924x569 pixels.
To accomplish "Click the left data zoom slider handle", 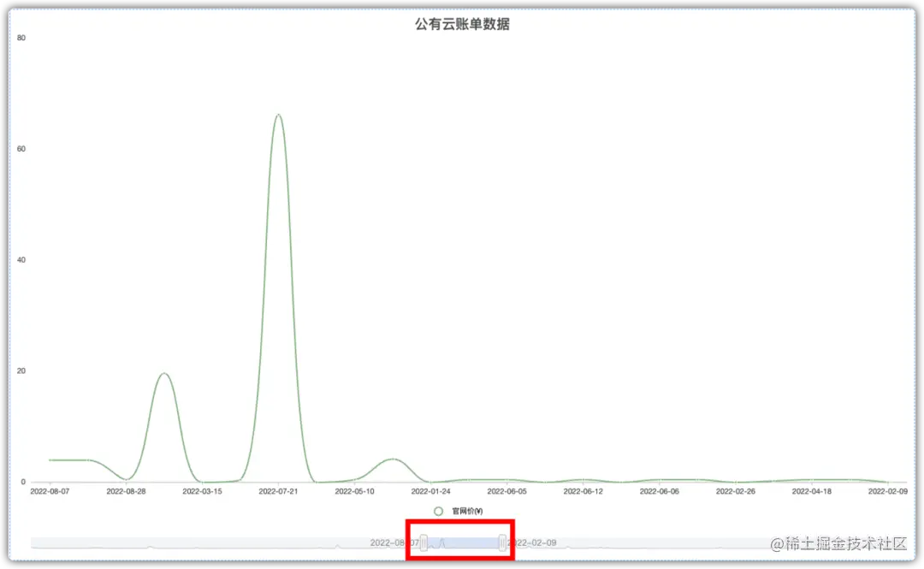I will [x=423, y=543].
